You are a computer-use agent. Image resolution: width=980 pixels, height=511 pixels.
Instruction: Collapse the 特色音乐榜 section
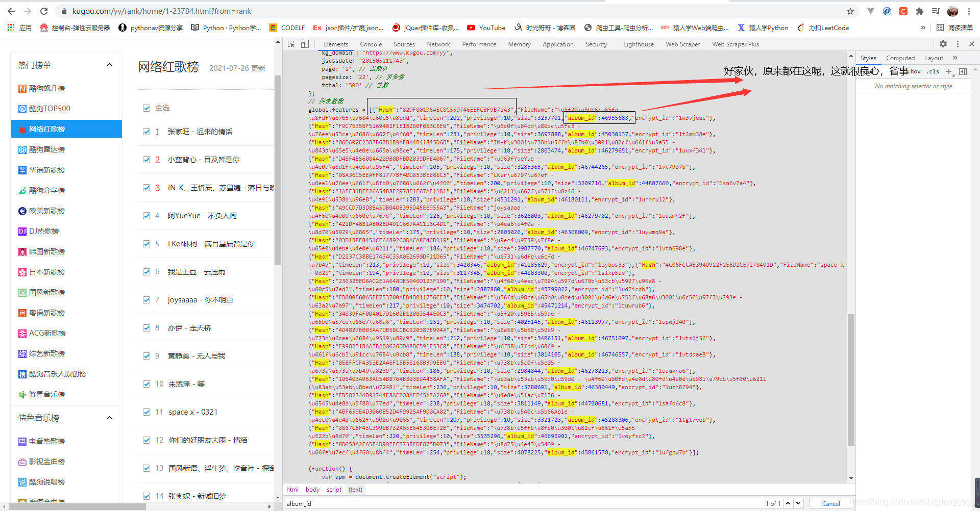109,418
